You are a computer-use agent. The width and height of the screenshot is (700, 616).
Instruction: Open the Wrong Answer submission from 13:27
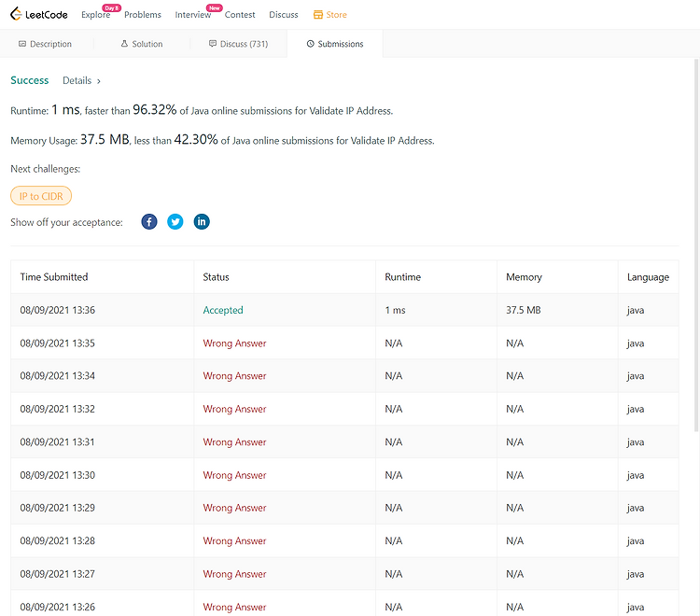pyautogui.click(x=234, y=574)
